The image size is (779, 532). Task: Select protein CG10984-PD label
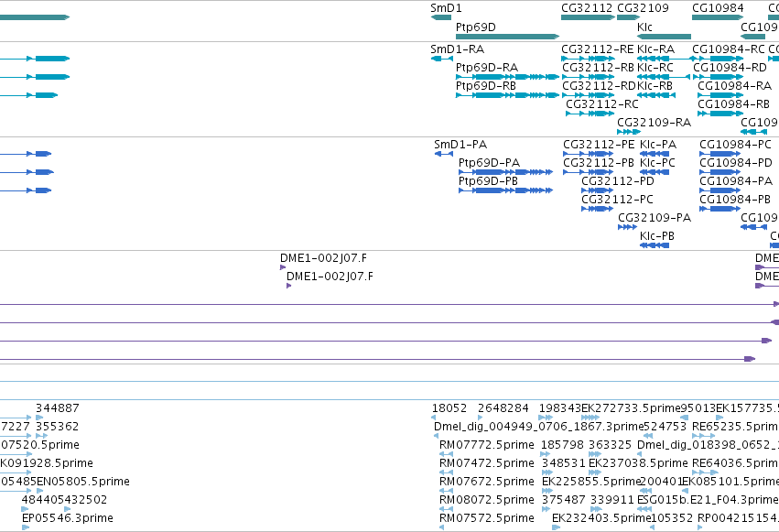pos(736,162)
